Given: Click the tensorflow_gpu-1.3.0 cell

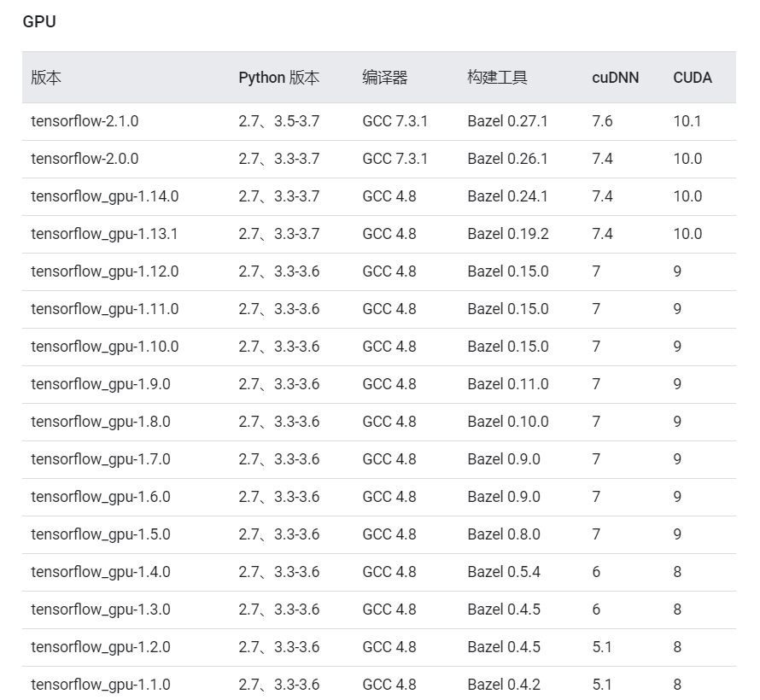Looking at the screenshot, I should 101,610.
